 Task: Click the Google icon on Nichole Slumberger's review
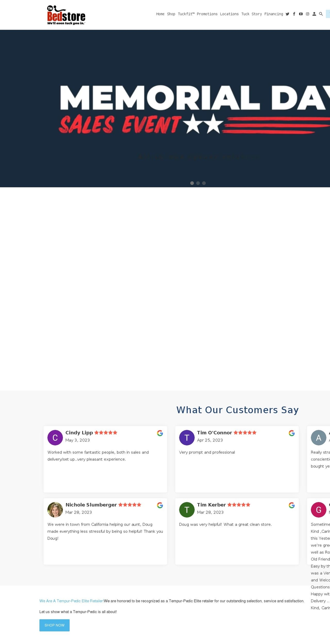(160, 505)
